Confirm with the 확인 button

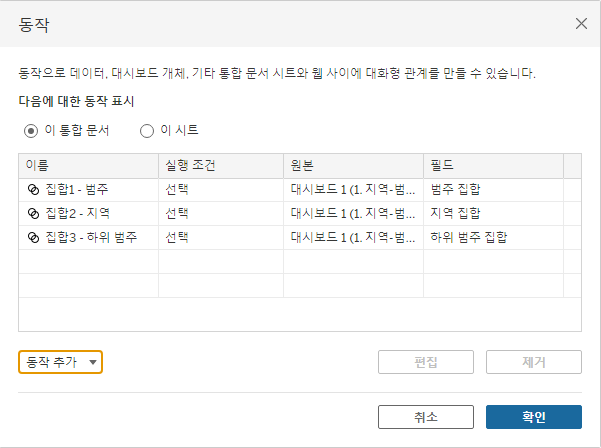coord(534,417)
